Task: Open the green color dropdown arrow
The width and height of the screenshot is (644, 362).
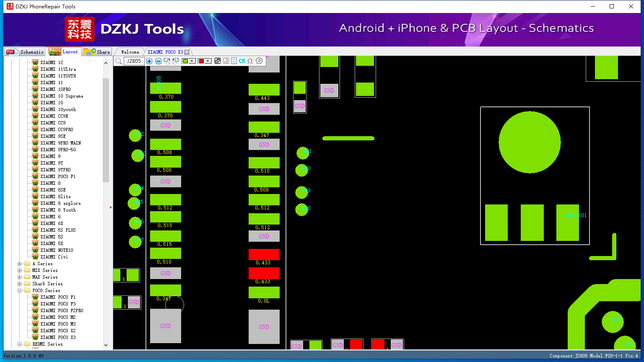Action: click(x=192, y=61)
